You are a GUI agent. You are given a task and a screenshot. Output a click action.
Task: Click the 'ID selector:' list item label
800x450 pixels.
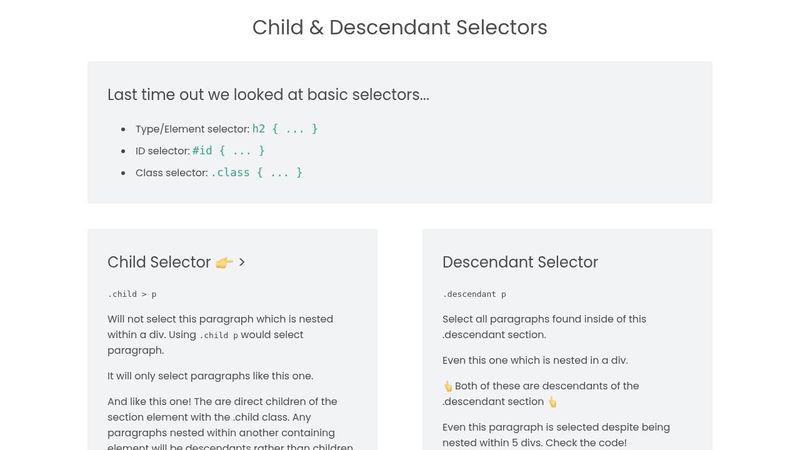pyautogui.click(x=163, y=151)
